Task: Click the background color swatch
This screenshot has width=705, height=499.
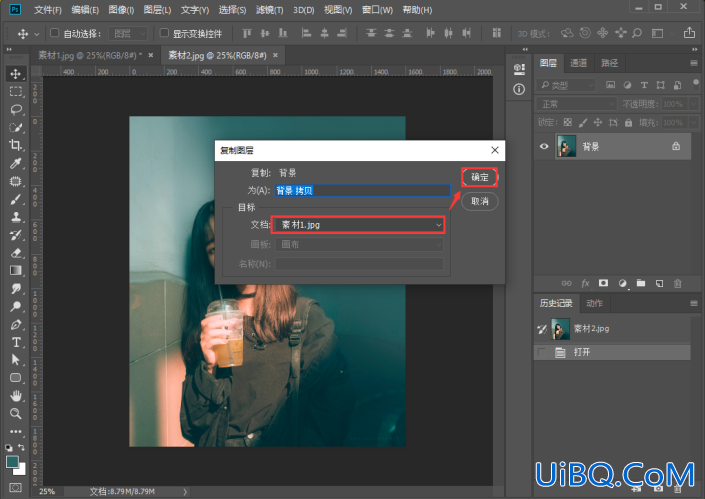Action: tap(22, 470)
